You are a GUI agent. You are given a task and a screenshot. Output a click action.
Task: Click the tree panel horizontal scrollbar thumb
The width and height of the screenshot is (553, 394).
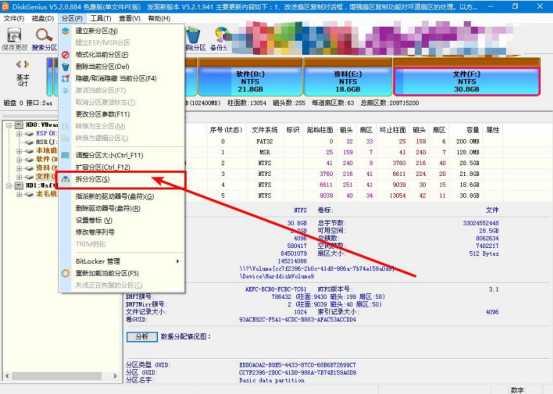(57, 376)
